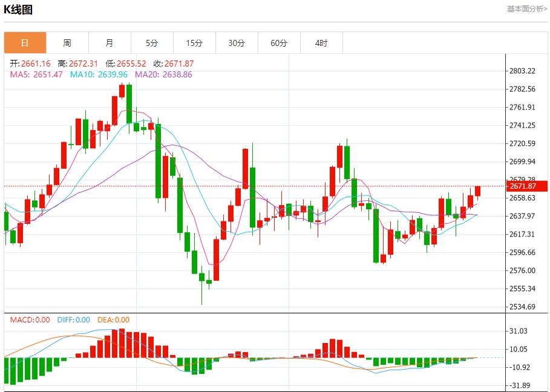The width and height of the screenshot is (550, 392).
Task: Click the MA5 legend value 2651.47
Action: pyautogui.click(x=36, y=74)
